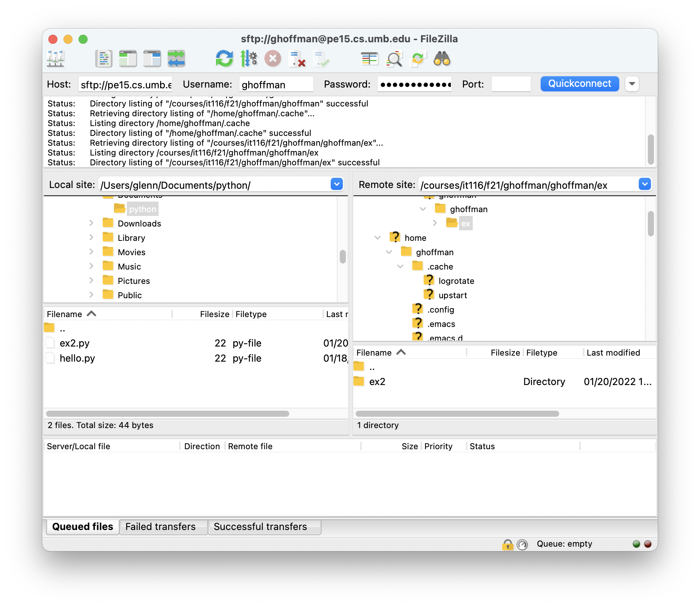700x607 pixels.
Task: Open the Quickconnect history dropdown arrow
Action: point(632,84)
